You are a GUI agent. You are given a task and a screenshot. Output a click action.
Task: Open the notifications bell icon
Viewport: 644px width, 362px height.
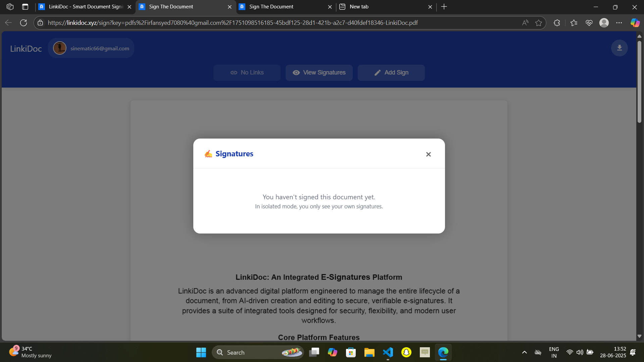click(633, 352)
